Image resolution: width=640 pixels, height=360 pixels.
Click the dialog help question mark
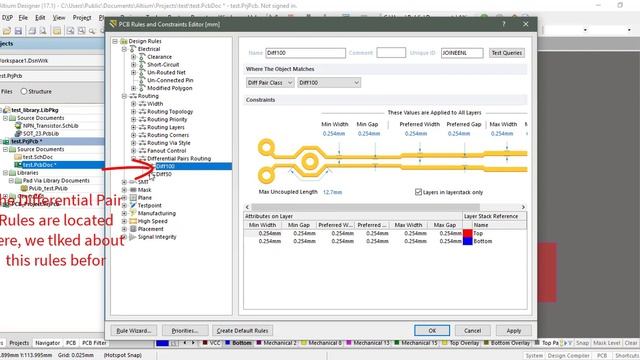coord(504,24)
